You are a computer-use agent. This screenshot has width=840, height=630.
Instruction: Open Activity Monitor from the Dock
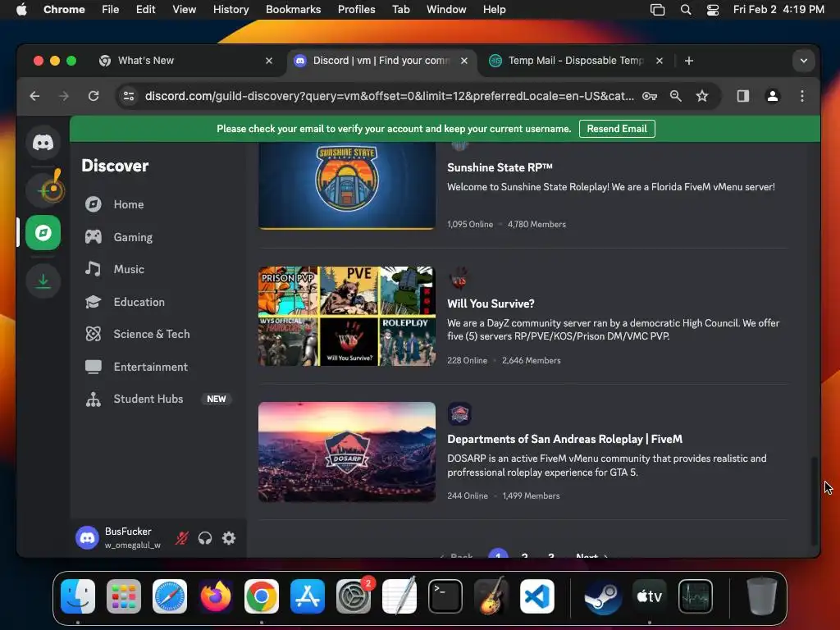(696, 596)
